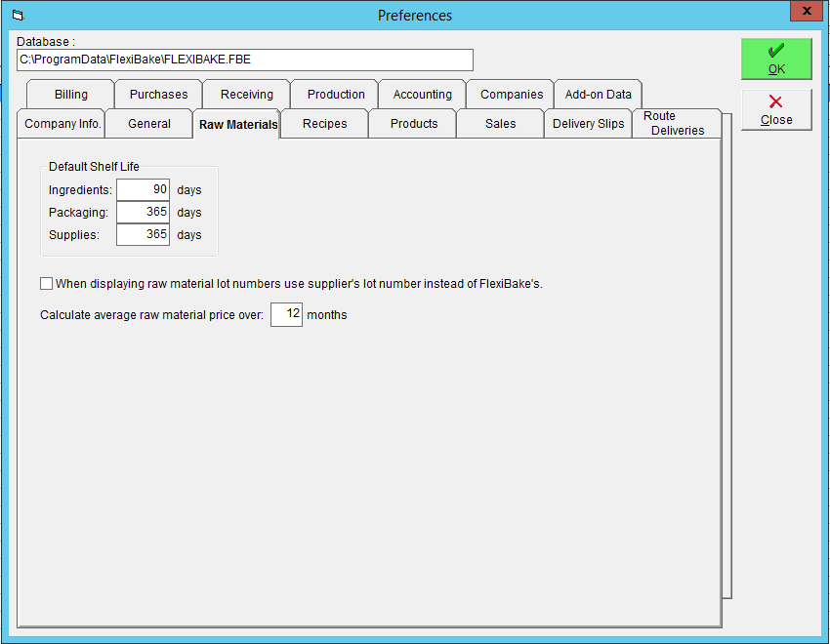This screenshot has height=644, width=830.
Task: Select the Raw Materials tab
Action: click(237, 124)
